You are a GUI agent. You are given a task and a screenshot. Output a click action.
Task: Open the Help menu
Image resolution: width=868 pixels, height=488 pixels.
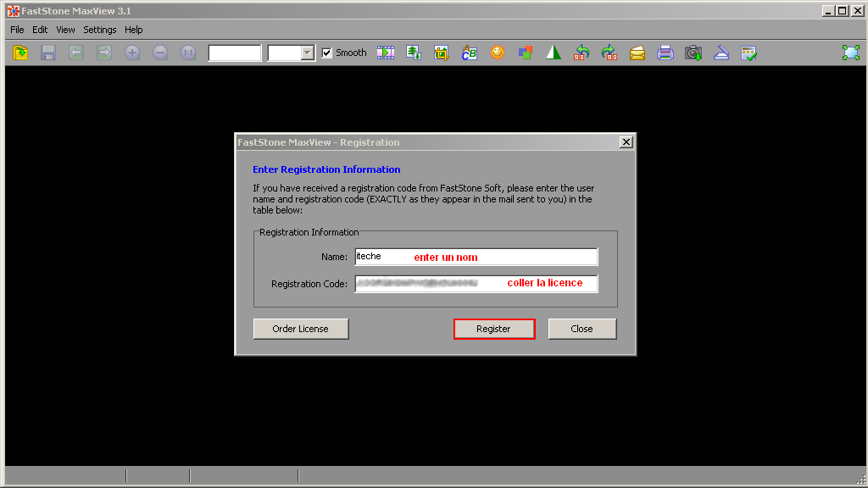click(x=133, y=30)
